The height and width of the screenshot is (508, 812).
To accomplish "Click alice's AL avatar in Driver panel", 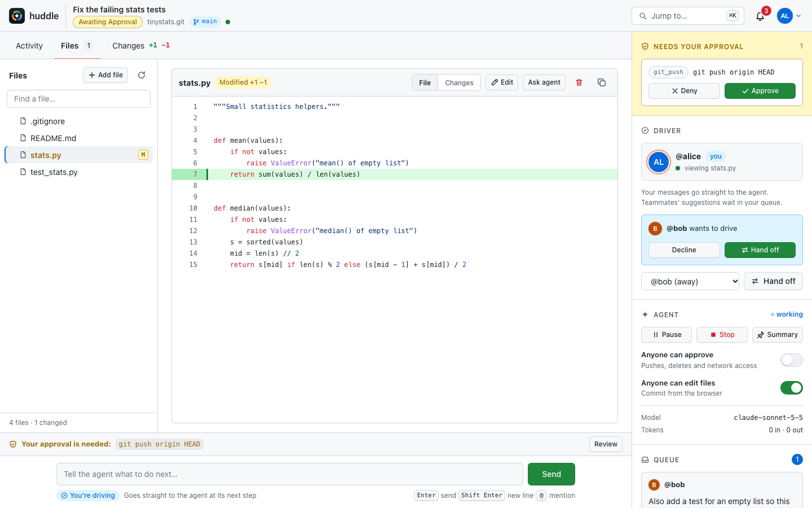I will 659,162.
